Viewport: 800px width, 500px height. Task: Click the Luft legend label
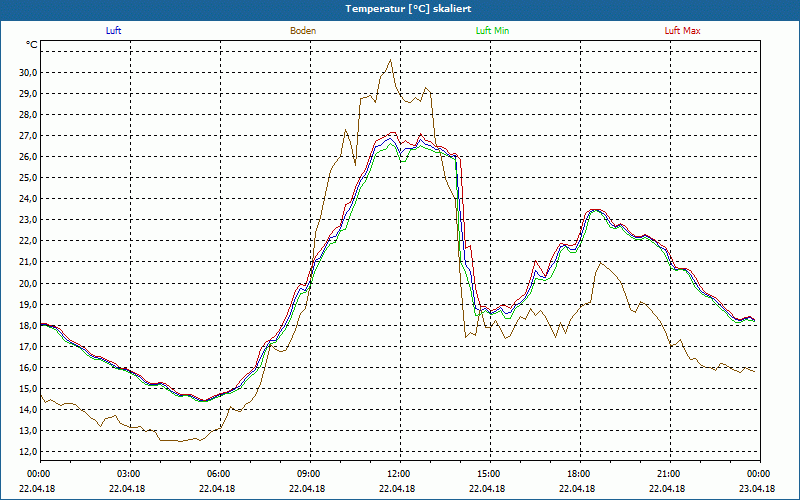[113, 31]
